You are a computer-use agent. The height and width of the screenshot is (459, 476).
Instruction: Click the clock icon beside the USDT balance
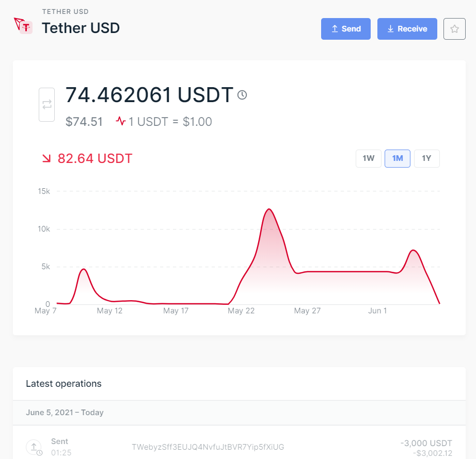coord(242,95)
